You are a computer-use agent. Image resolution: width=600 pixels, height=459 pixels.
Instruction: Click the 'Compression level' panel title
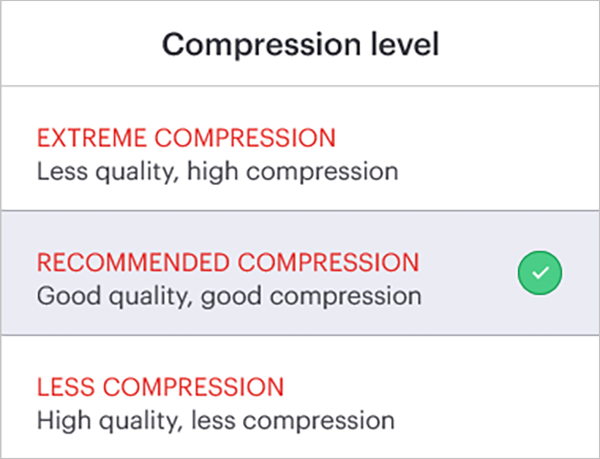coord(300,44)
